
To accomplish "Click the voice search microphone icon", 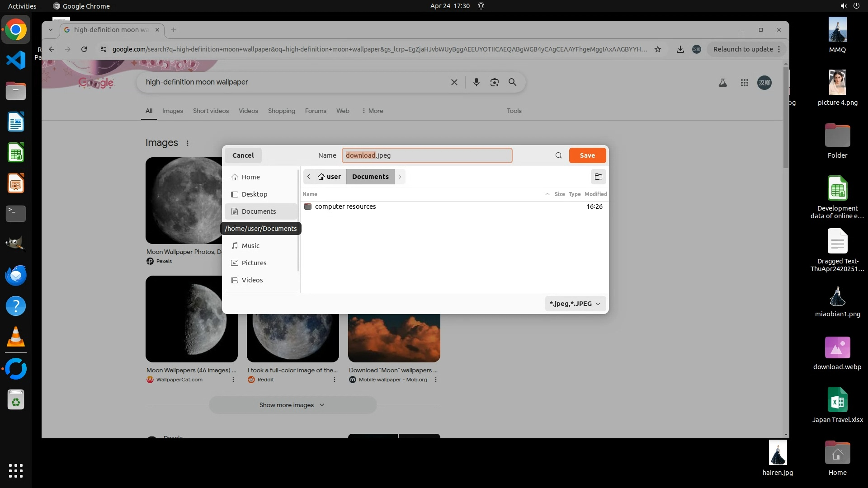I will (476, 82).
